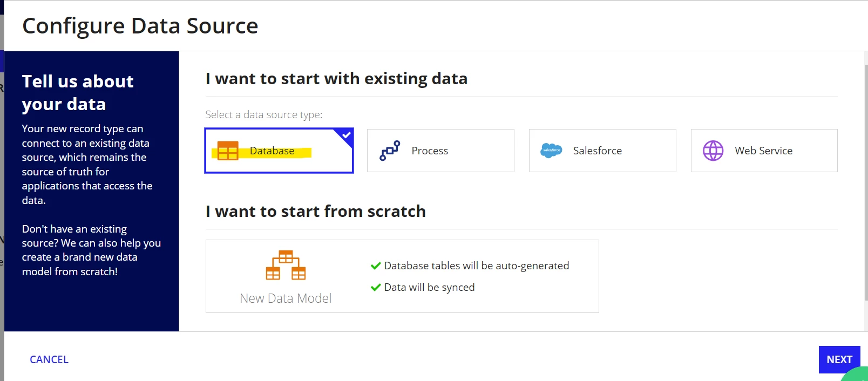Select the Salesforce data source card
The image size is (868, 381).
[x=602, y=151]
